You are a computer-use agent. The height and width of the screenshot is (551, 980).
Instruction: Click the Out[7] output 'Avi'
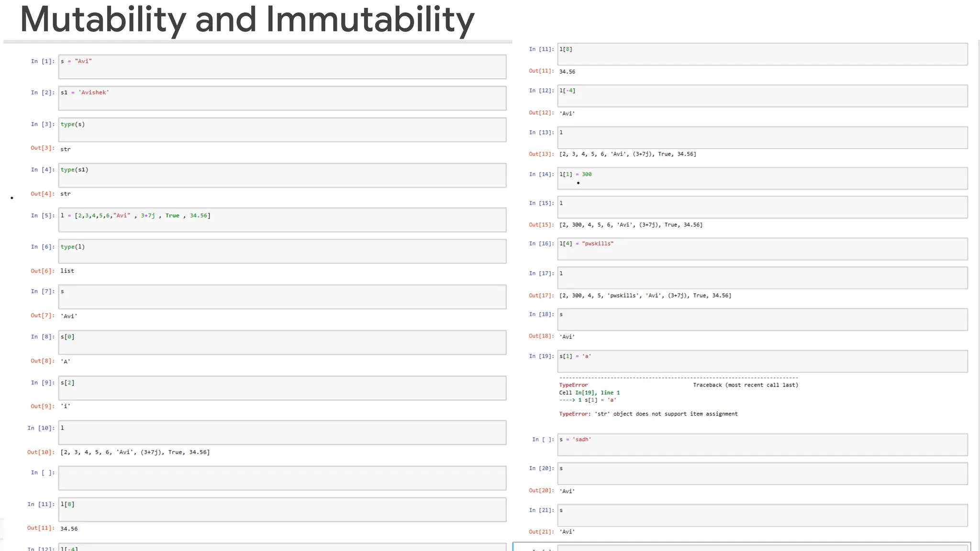(69, 316)
